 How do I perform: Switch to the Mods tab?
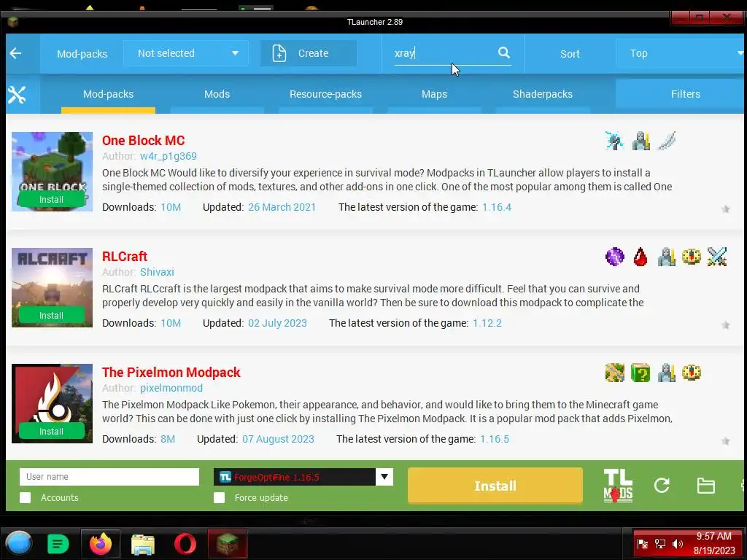[217, 94]
